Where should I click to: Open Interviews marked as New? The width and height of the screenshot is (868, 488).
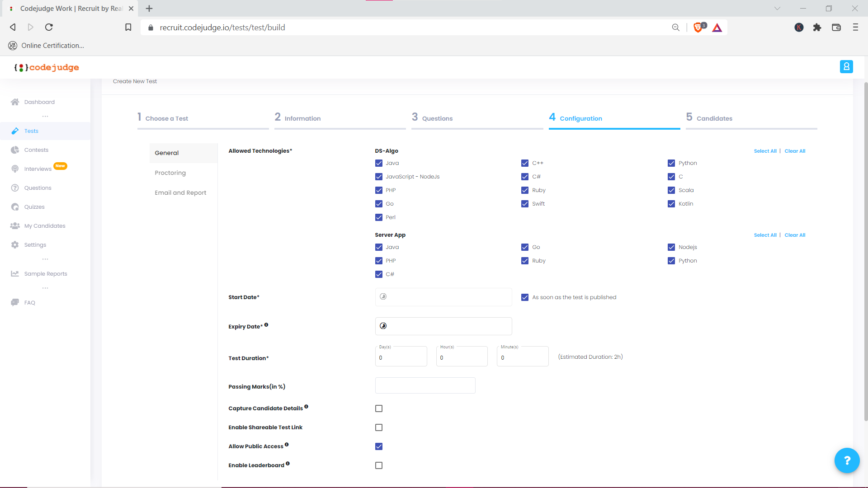38,169
